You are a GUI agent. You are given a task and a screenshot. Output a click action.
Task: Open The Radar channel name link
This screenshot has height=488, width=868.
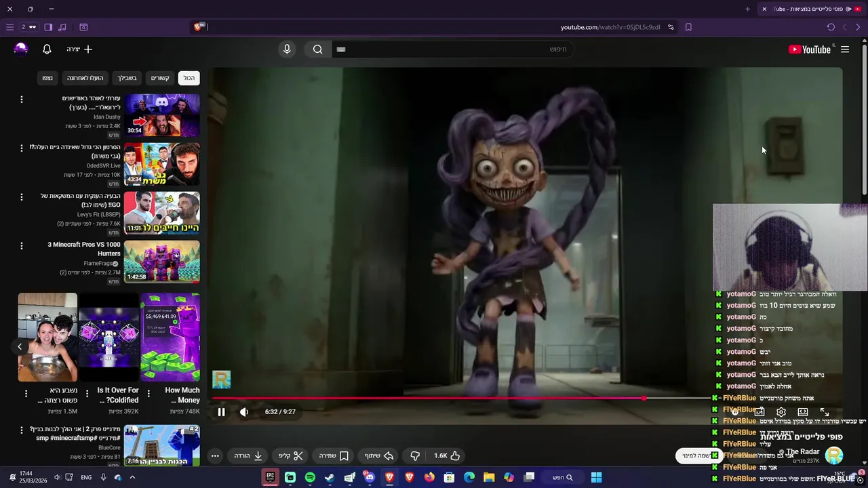803,451
